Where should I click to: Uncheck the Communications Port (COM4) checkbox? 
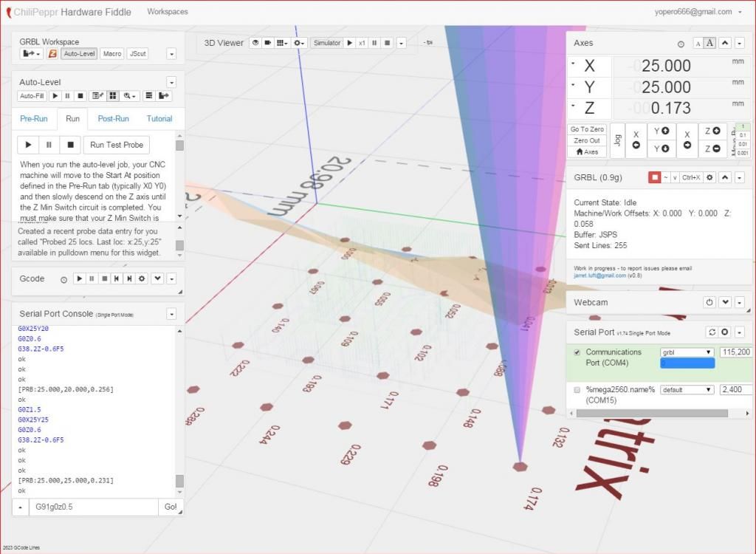click(x=577, y=352)
